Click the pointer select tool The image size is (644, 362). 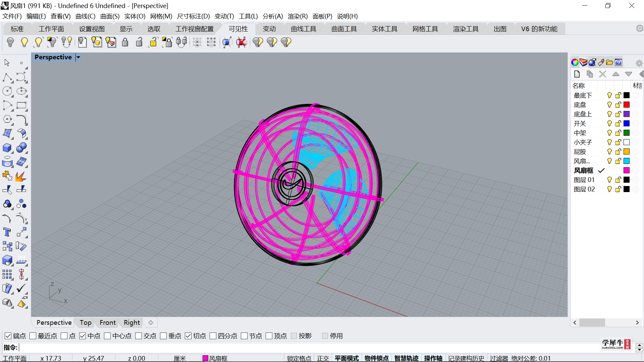pos(7,63)
